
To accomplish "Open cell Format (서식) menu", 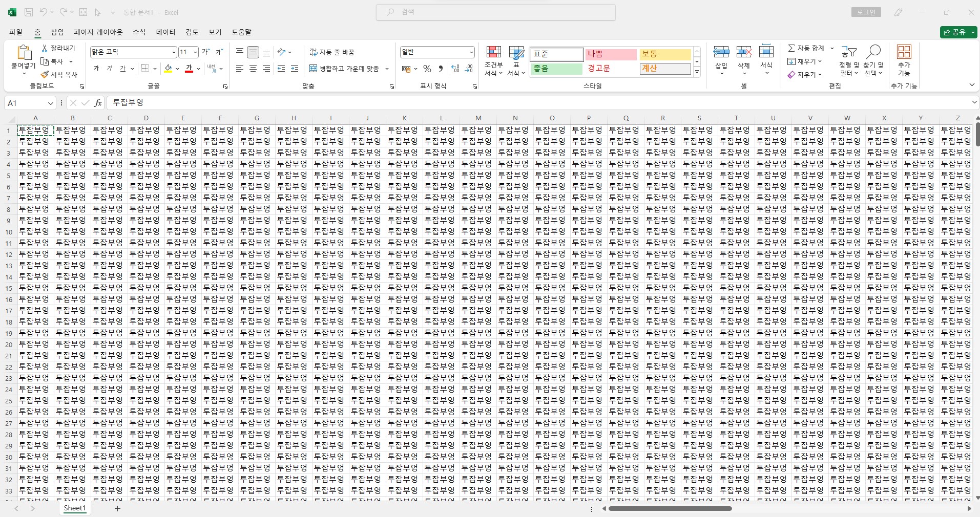I will 766,60.
